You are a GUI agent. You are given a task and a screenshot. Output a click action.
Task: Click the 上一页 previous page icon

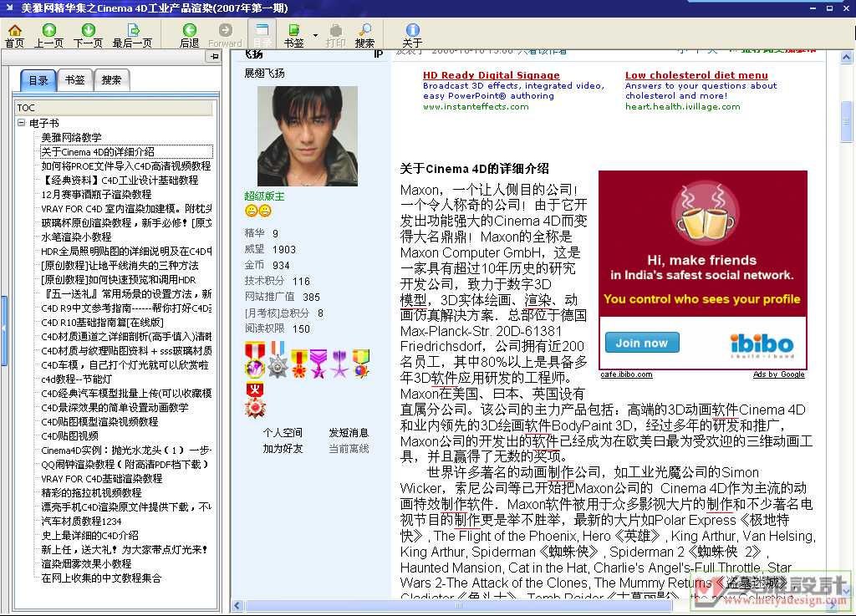tap(48, 35)
